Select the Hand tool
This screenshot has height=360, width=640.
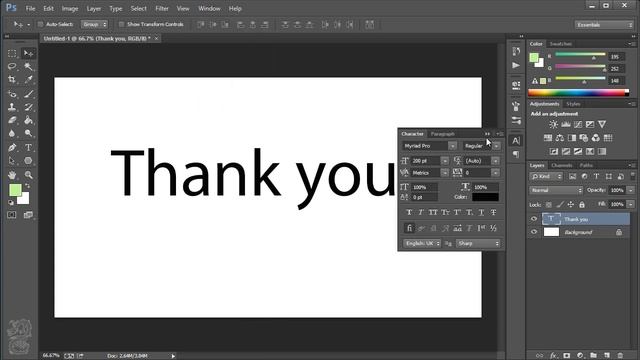[12, 175]
